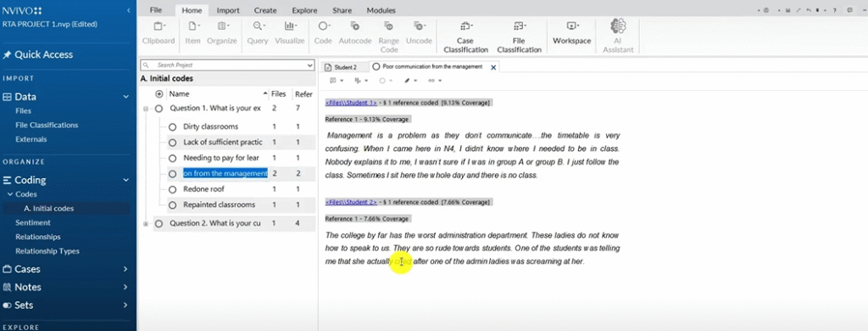Open Sentiment in sidebar

33,223
